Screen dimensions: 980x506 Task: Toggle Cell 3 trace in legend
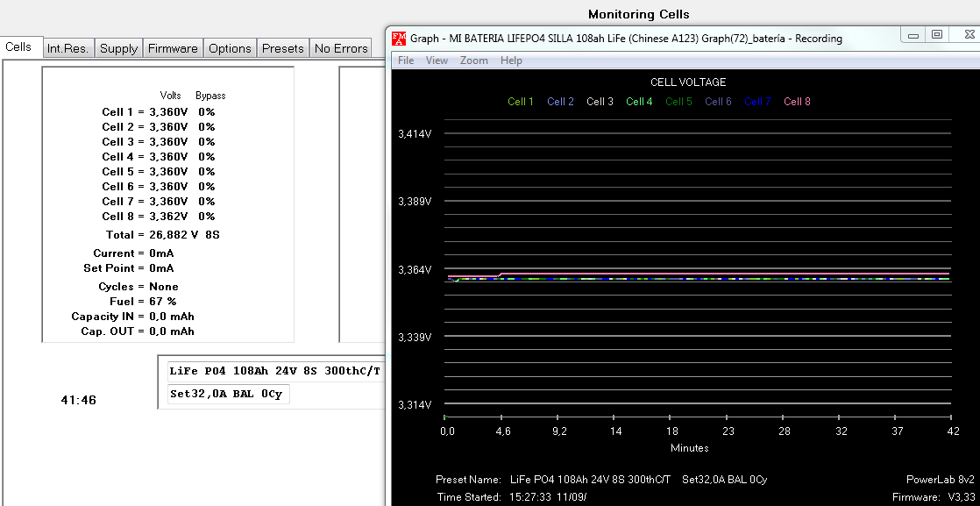pyautogui.click(x=600, y=102)
